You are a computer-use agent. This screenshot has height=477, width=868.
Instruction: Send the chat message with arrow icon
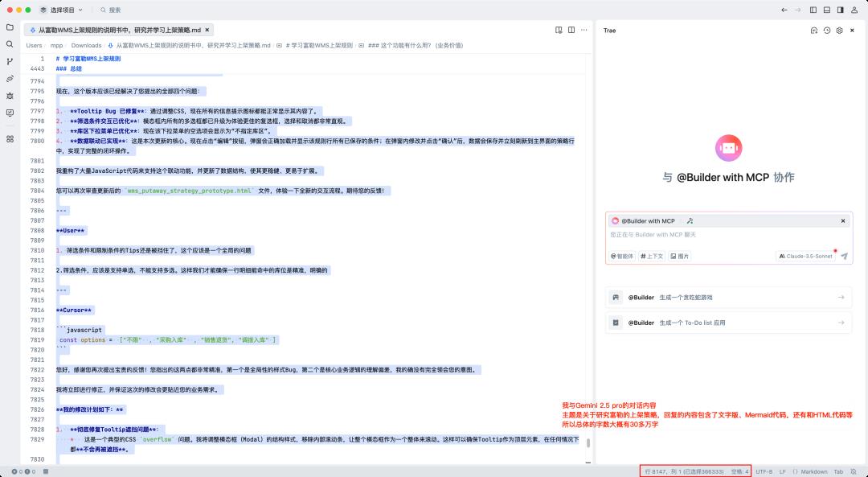(844, 256)
